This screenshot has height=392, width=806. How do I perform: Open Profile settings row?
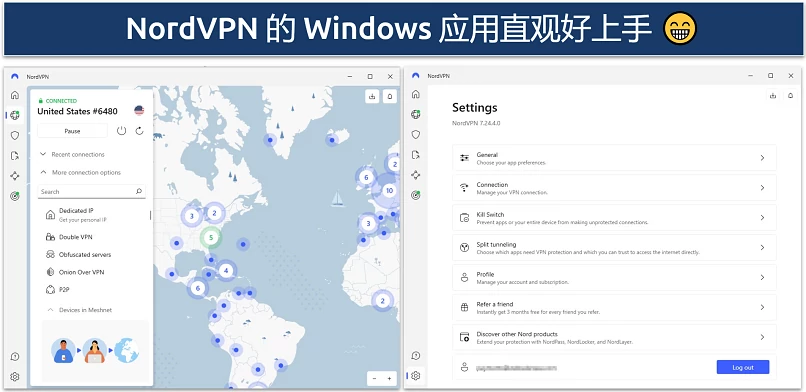pyautogui.click(x=614, y=277)
